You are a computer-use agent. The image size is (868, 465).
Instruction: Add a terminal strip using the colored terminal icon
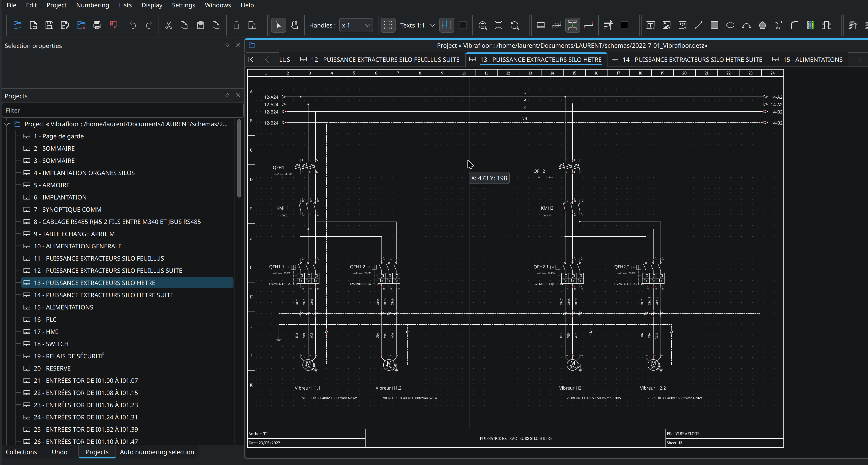click(x=810, y=25)
